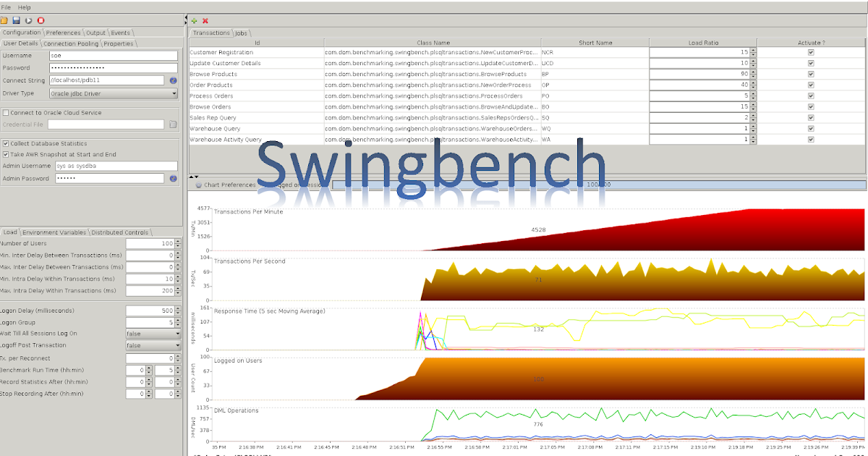Switch to the Jobs tab
The image size is (868, 456).
240,33
